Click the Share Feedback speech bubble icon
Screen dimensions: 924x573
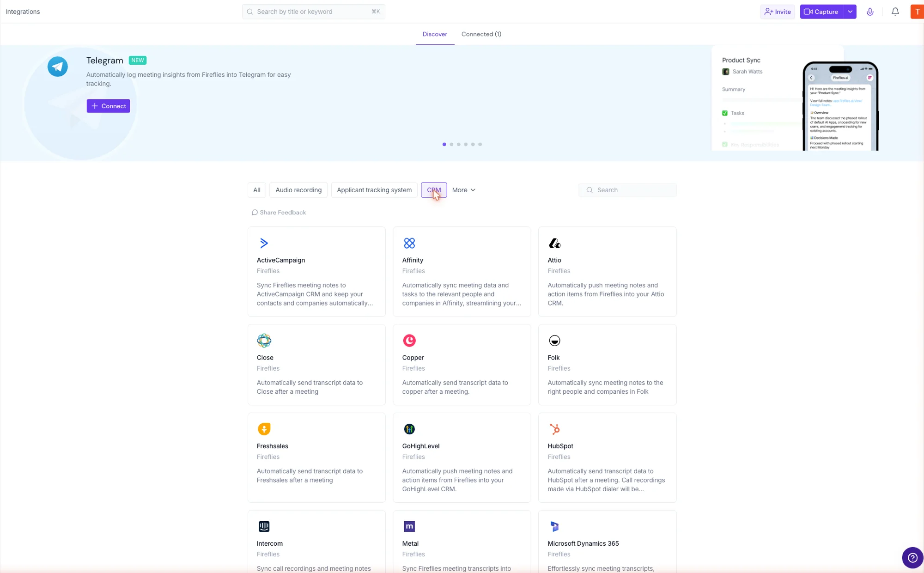pos(255,213)
